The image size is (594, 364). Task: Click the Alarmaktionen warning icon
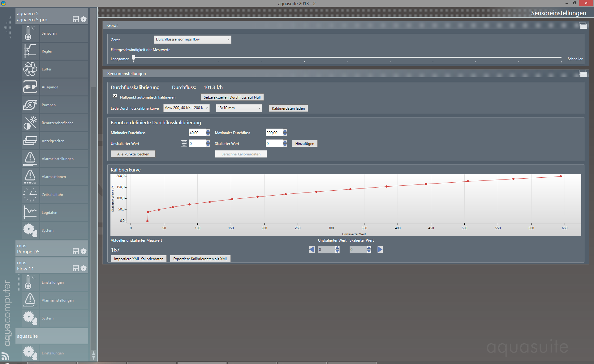tap(30, 176)
